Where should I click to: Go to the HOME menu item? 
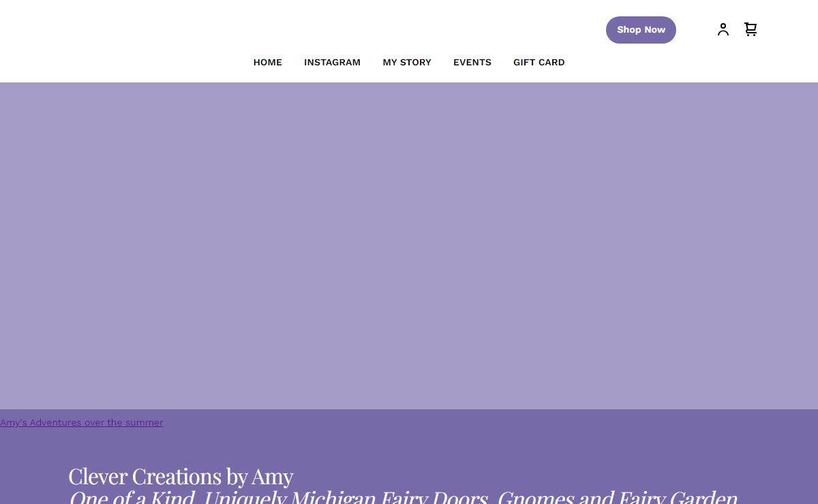[268, 62]
